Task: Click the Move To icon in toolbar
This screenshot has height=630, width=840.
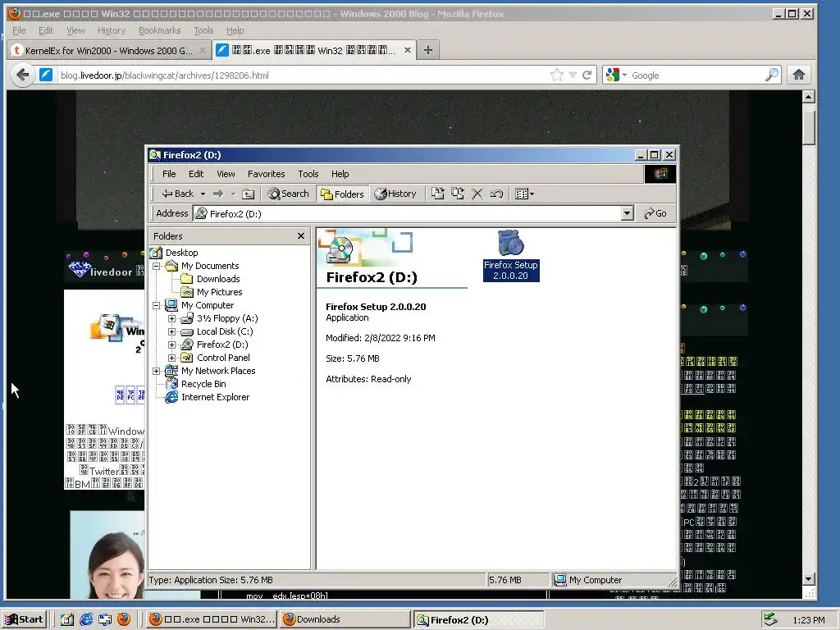Action: (438, 194)
